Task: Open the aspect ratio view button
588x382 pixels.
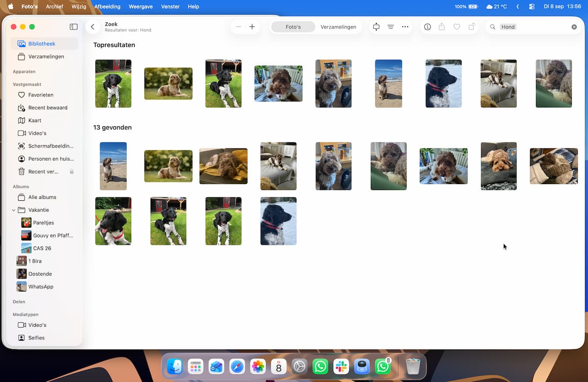Action: click(376, 27)
